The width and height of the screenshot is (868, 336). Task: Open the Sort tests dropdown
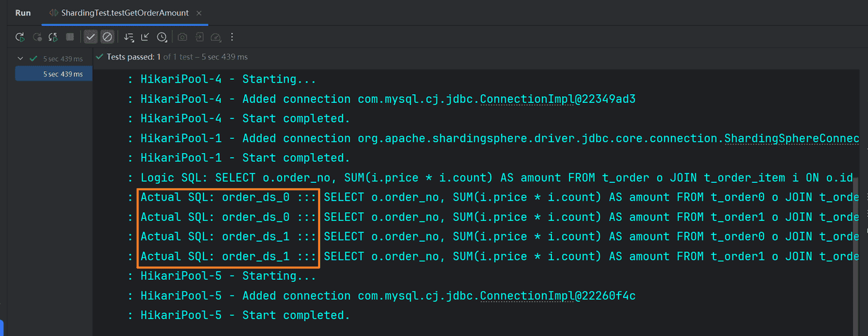tap(129, 37)
